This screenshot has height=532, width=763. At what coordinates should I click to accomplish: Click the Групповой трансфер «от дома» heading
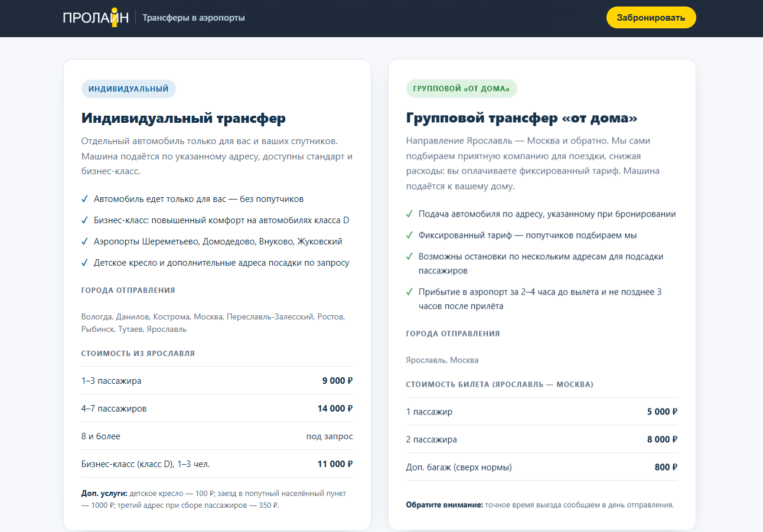click(x=522, y=118)
